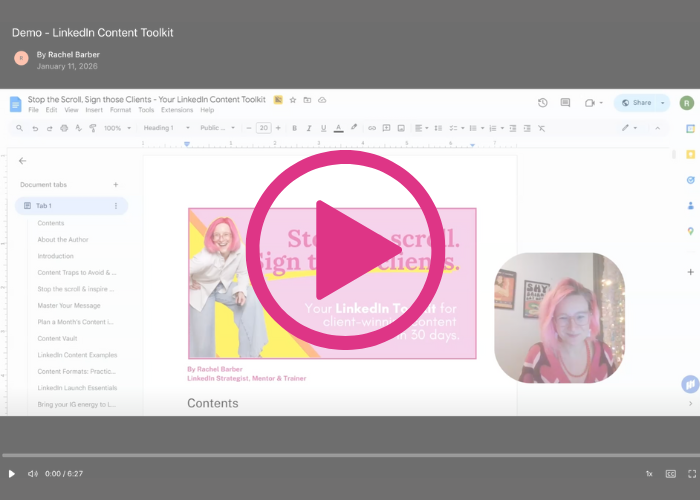Viewport: 700px width, 500px height.
Task: Add a new document tab with plus icon
Action: pos(116,185)
